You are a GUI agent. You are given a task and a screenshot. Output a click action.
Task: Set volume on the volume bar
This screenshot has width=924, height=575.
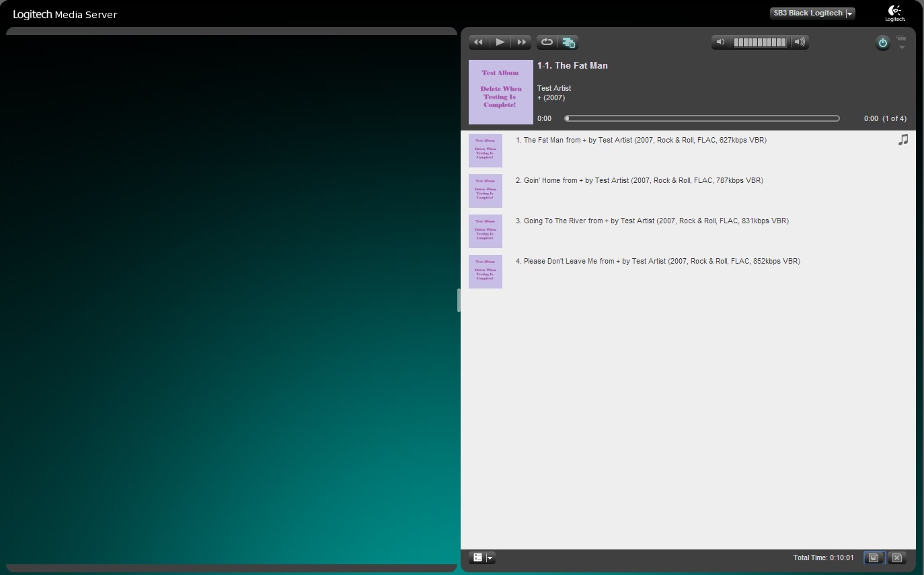(760, 42)
